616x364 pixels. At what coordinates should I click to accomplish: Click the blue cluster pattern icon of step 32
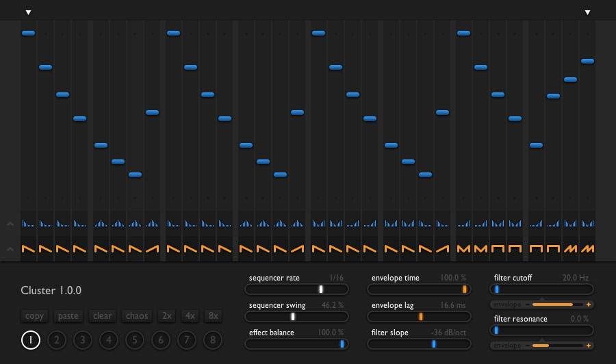588,224
